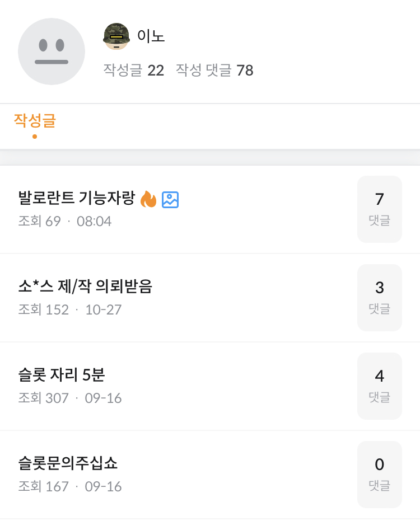Click the 3 댓글 comment count box
Screen dimensions: 420x521
click(380, 297)
